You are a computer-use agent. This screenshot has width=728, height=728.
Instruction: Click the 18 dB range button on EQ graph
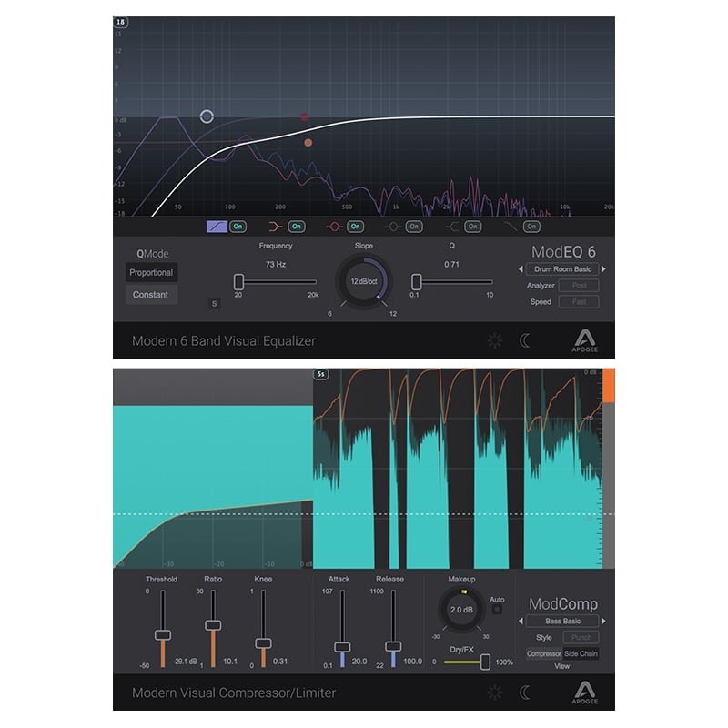tap(120, 22)
